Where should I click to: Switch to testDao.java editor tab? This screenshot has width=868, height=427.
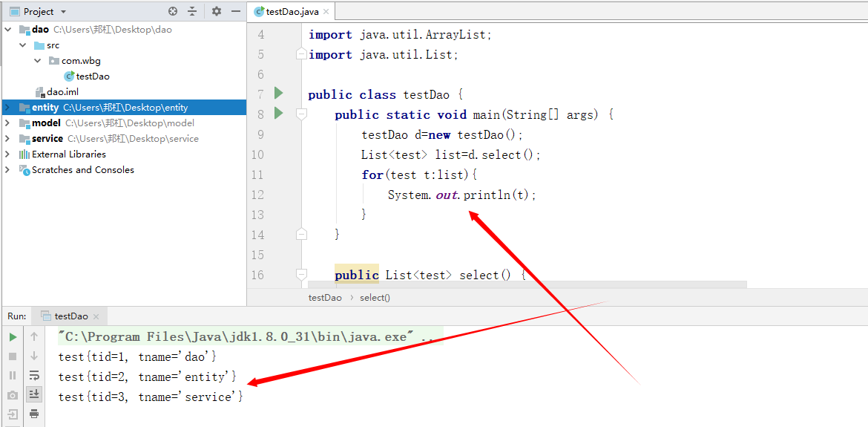point(291,12)
